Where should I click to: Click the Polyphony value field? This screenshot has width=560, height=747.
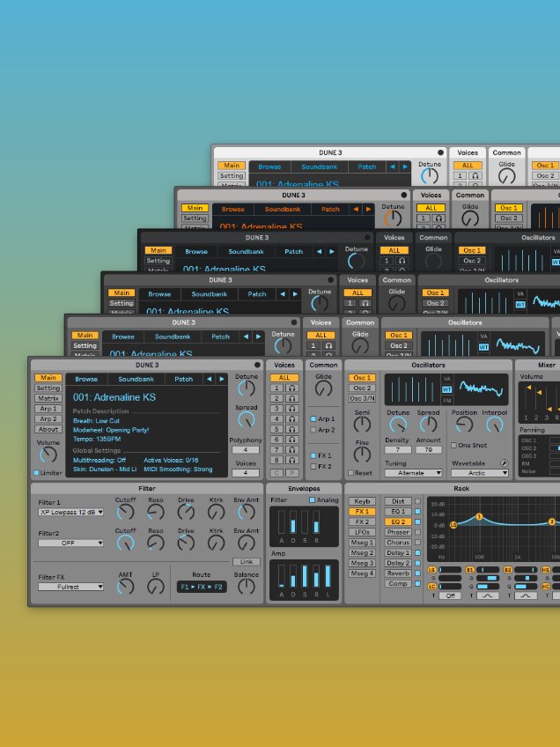pos(246,450)
